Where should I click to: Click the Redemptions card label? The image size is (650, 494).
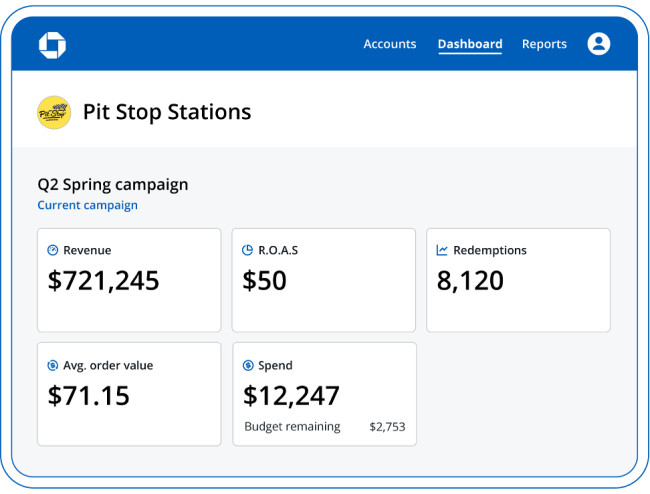tap(490, 250)
